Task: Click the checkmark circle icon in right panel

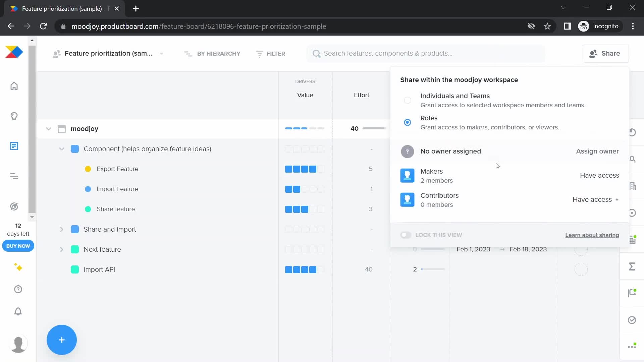Action: coord(632,320)
